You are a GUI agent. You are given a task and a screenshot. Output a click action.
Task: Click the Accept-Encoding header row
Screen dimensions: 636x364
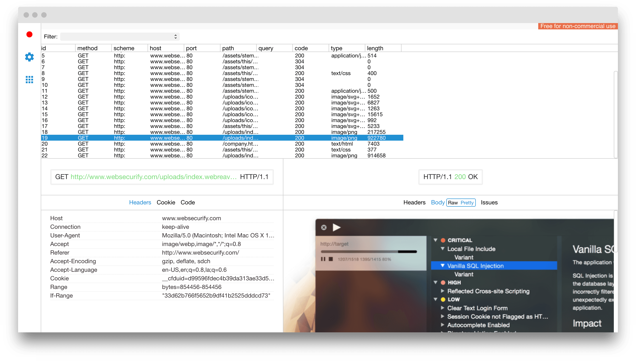tap(162, 261)
